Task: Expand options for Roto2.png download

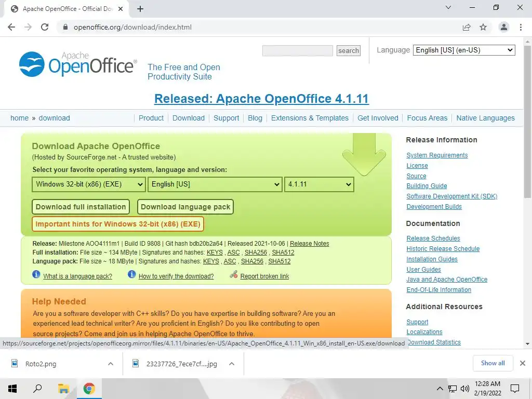Action: point(111,364)
